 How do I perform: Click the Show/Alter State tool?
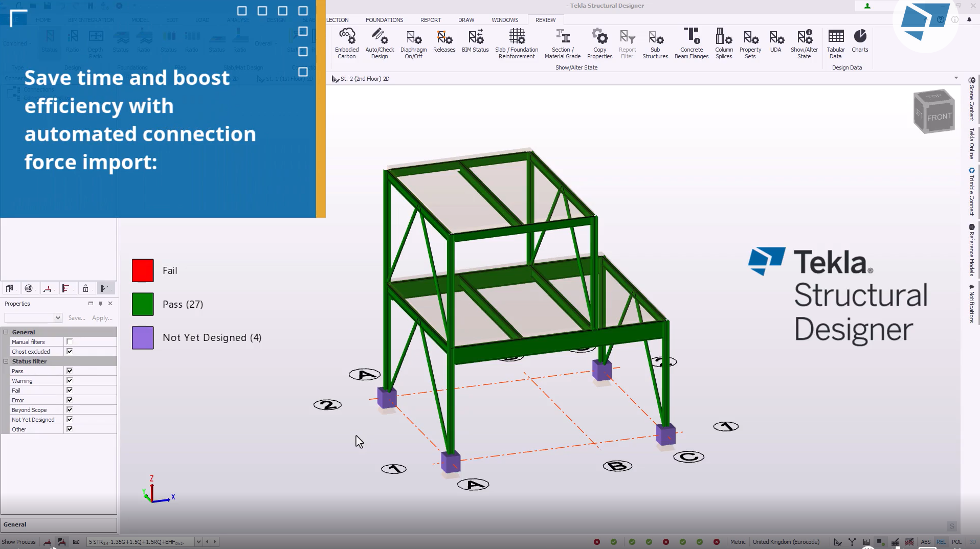(x=804, y=44)
